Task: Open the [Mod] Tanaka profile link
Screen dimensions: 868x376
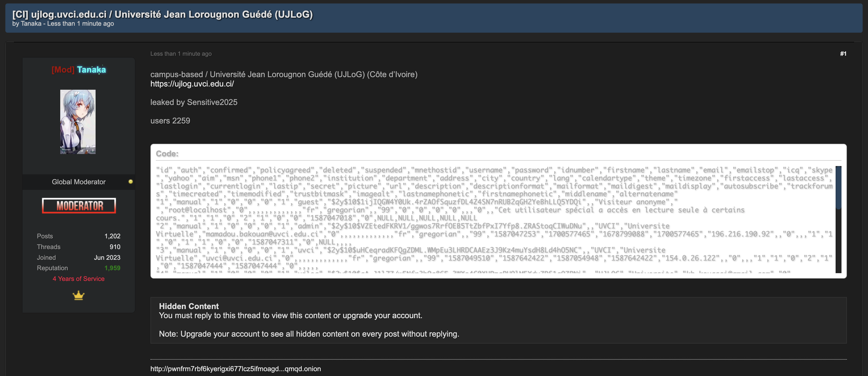Action: pos(78,70)
